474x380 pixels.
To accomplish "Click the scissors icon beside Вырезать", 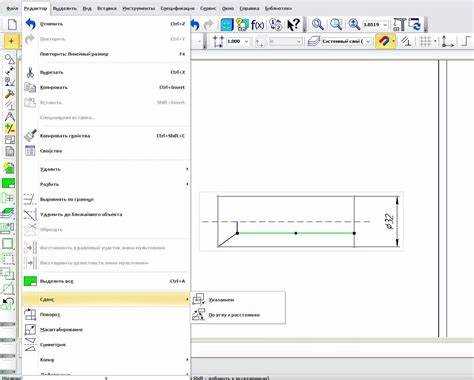I will pyautogui.click(x=30, y=72).
